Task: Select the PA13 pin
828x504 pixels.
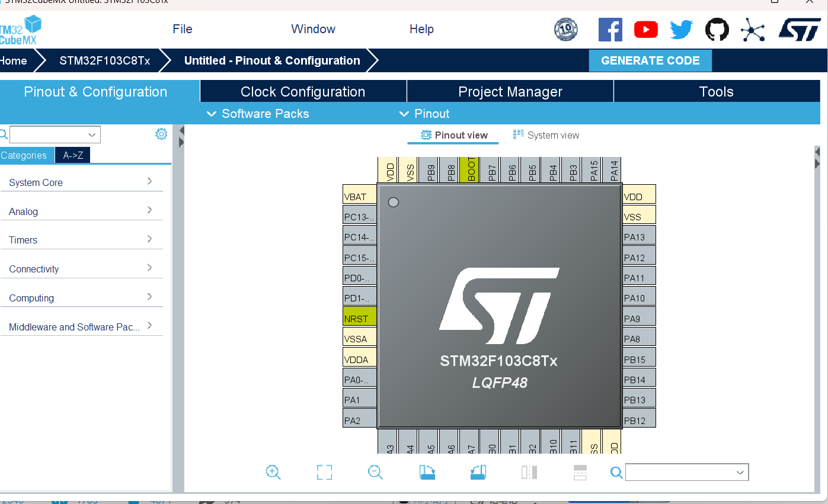Action: [639, 235]
